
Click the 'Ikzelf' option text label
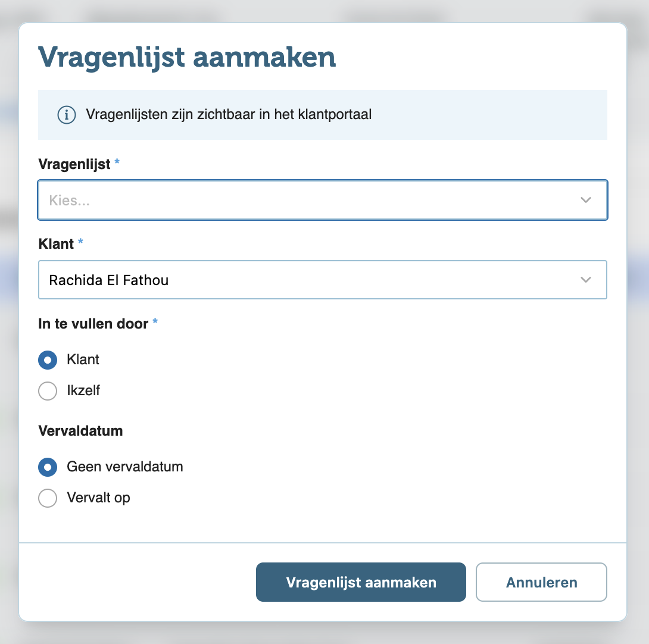tap(83, 390)
